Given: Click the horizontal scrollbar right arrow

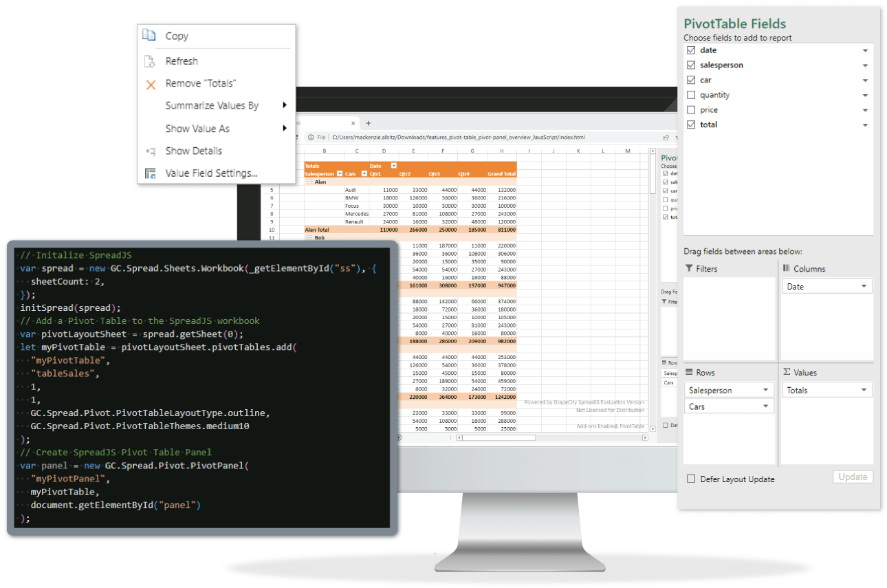Looking at the screenshot, I should 644,437.
